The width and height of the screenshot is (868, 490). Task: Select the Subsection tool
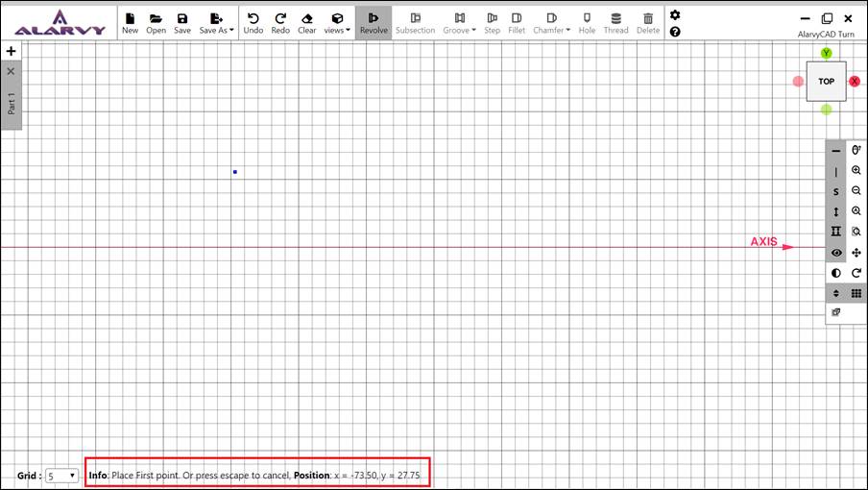click(x=415, y=23)
